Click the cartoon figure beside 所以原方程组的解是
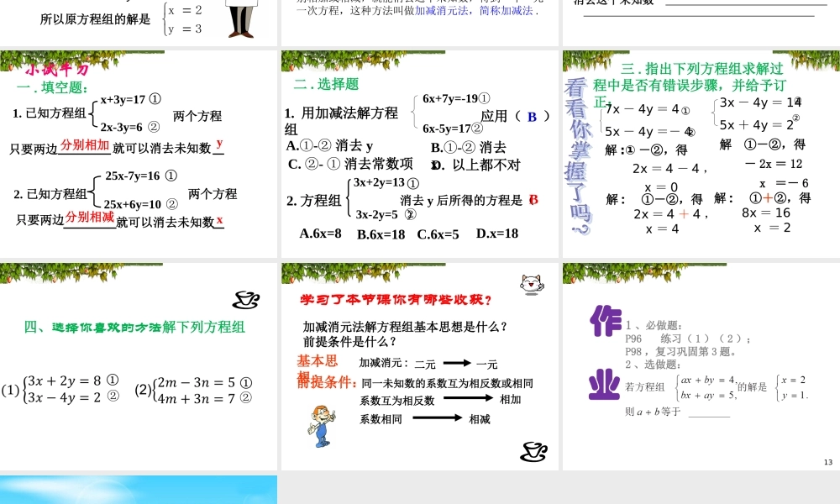 pyautogui.click(x=241, y=18)
